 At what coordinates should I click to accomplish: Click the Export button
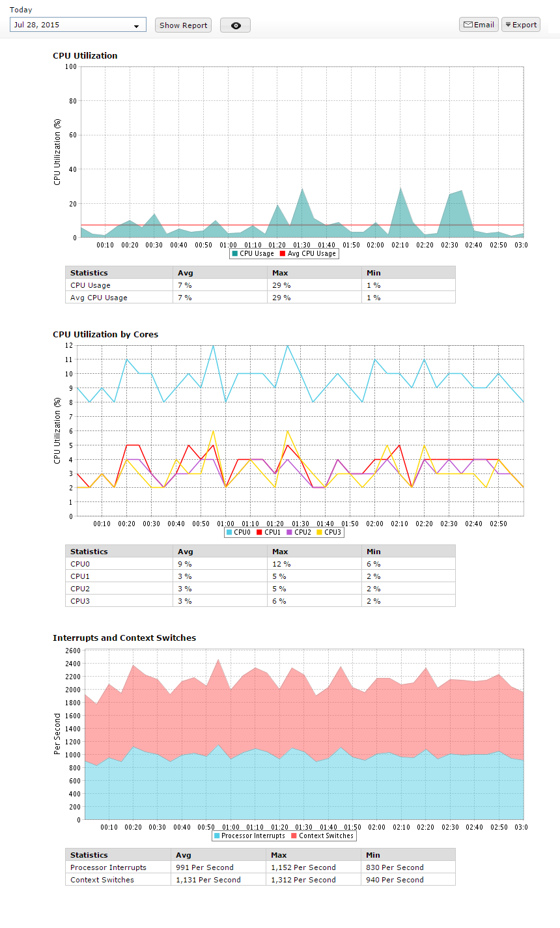(x=521, y=25)
